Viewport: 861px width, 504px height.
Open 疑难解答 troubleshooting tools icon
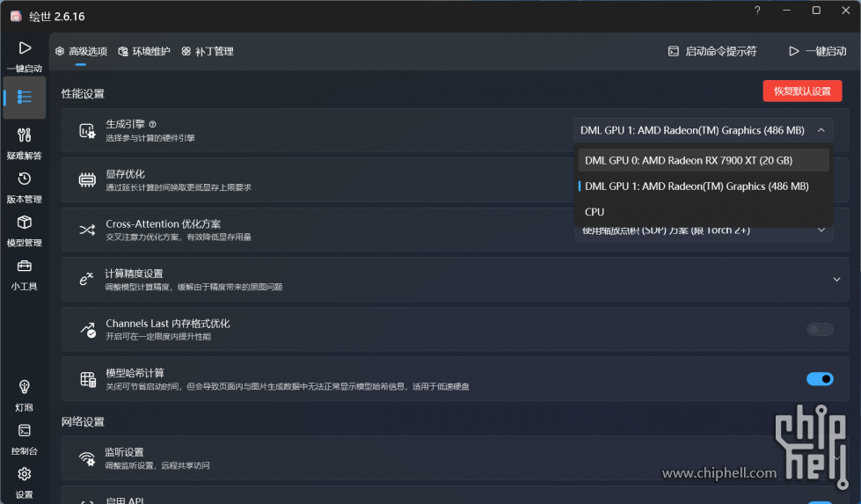tap(24, 135)
